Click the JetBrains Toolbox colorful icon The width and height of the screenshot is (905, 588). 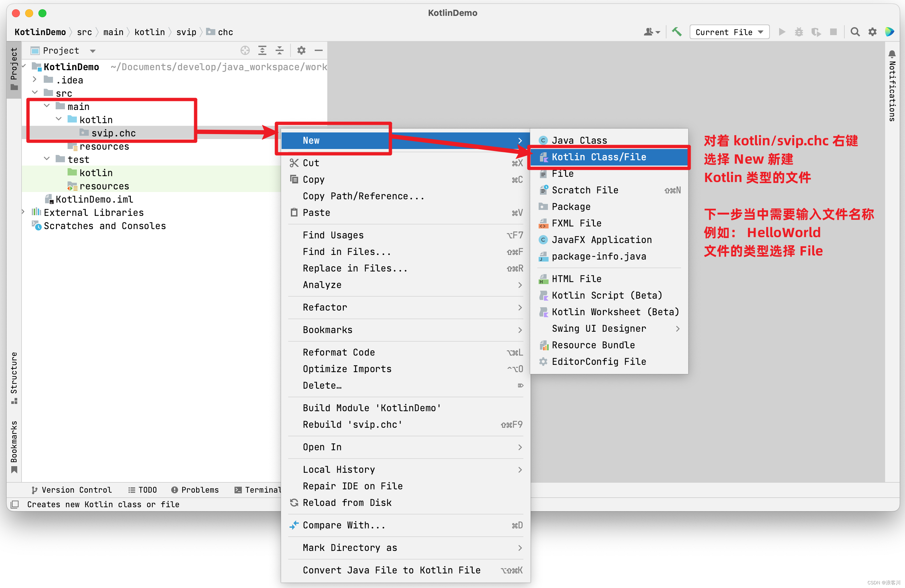tap(889, 32)
